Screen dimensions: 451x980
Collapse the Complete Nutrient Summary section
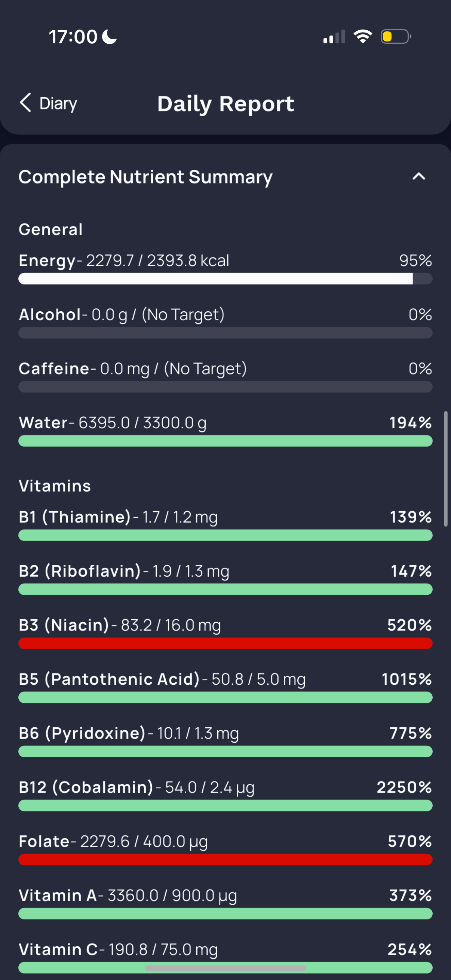tap(418, 176)
